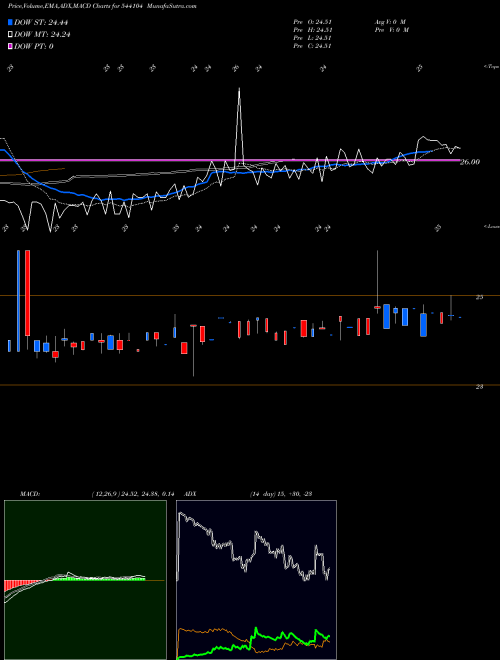This screenshot has width=500, height=660.
Task: Click the 26.00 price axis label
Action: pyautogui.click(x=470, y=162)
